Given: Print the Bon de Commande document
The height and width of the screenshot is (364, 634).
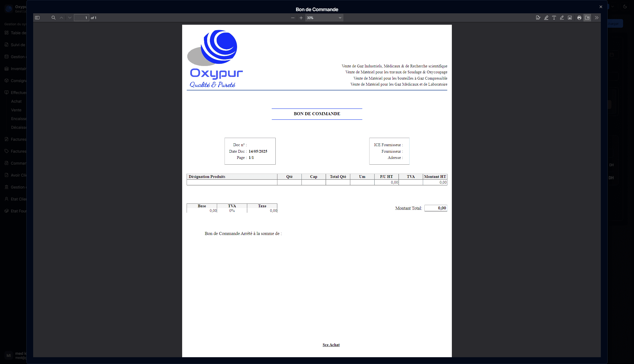Looking at the screenshot, I should (579, 18).
